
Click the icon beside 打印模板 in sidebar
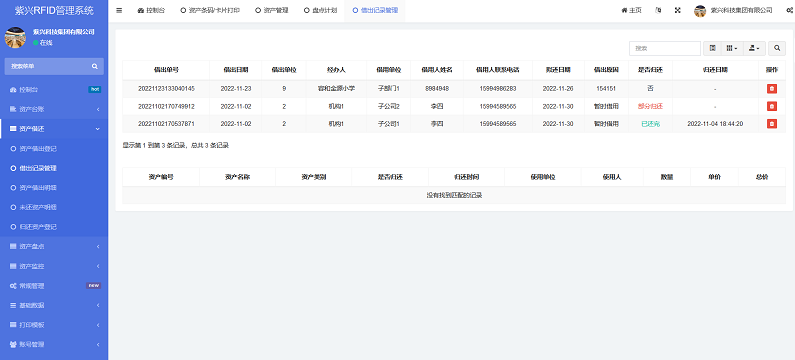coord(13,325)
